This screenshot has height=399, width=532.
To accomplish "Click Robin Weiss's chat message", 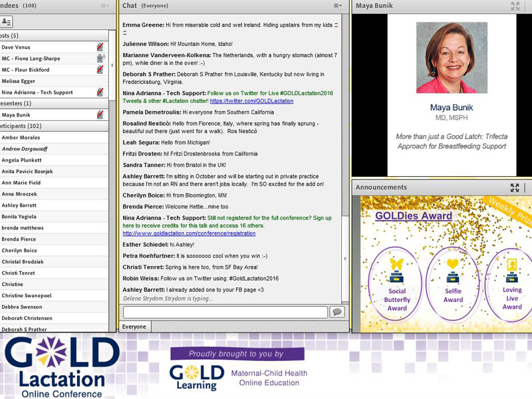I will [201, 279].
